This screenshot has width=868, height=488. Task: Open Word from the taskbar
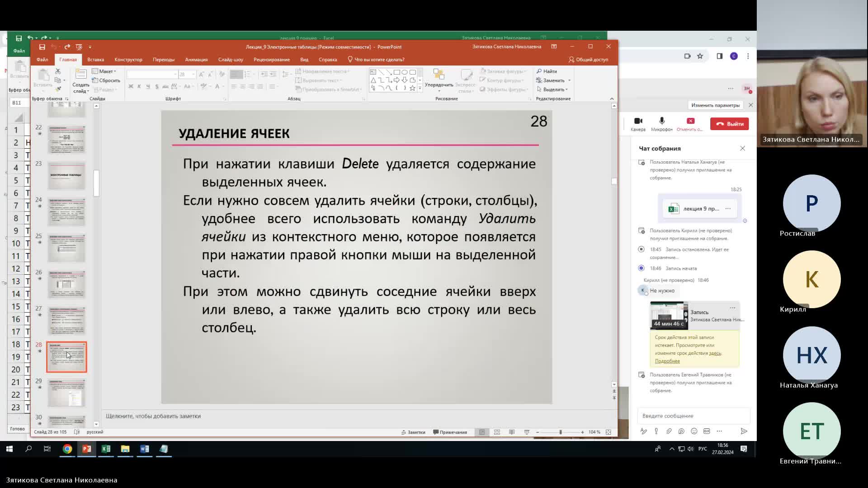click(145, 449)
